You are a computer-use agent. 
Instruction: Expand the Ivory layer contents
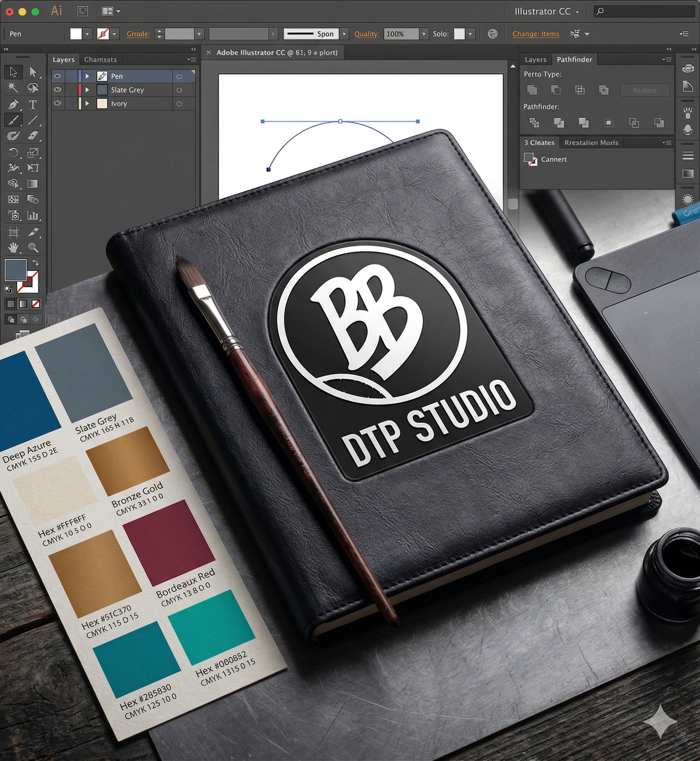coord(87,103)
